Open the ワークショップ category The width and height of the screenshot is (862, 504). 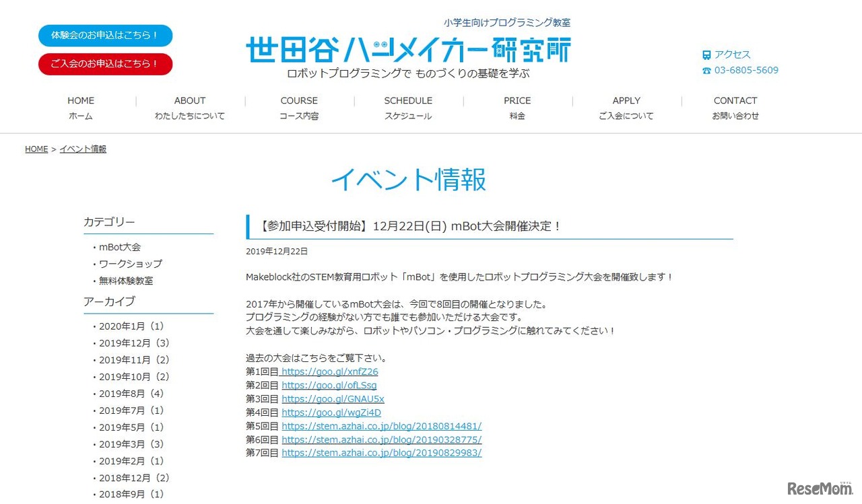coord(128,264)
